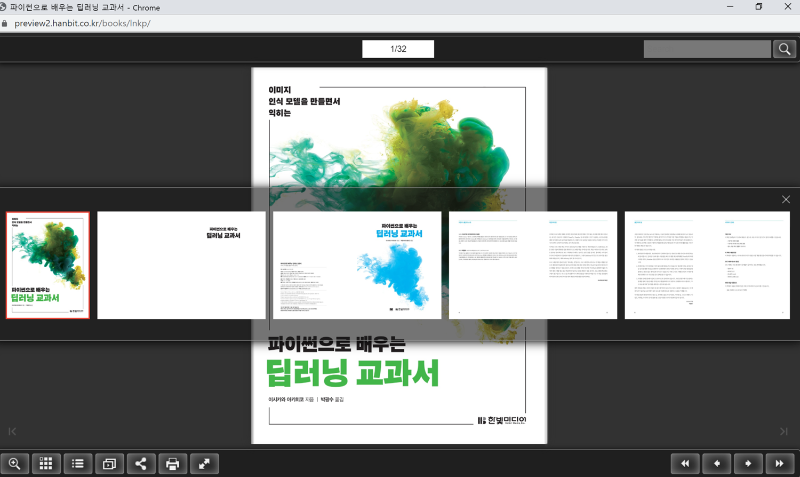The width and height of the screenshot is (800, 477).
Task: Jump to the last page button
Action: pos(780,464)
